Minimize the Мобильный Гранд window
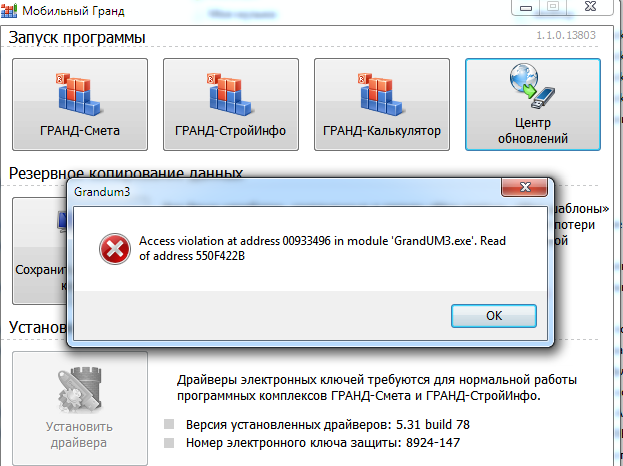Viewport: 623px width, 466px height. point(526,7)
